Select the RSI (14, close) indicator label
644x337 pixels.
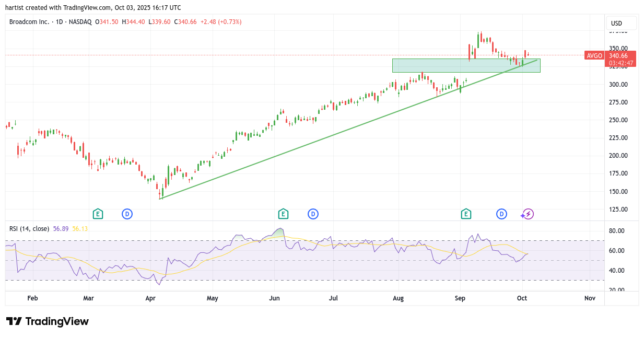(29, 228)
